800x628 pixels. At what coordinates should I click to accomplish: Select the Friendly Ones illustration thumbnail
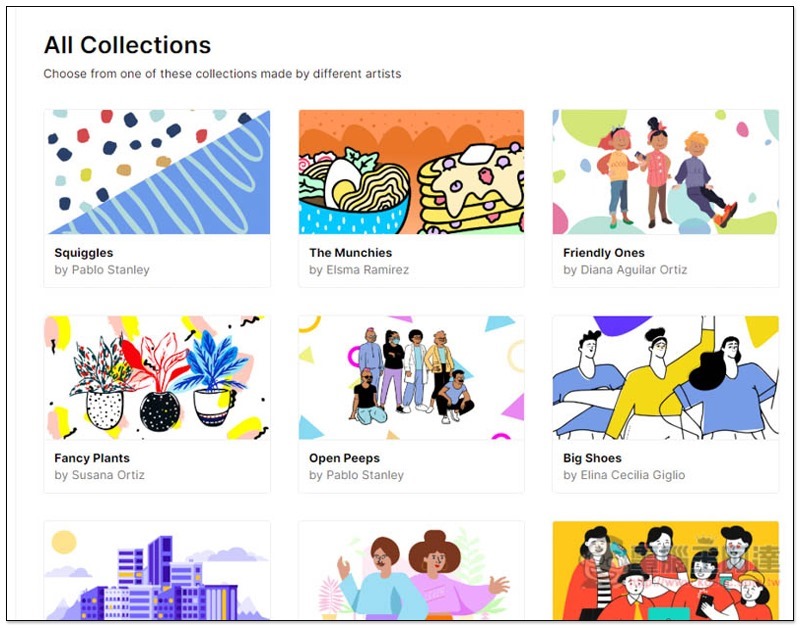[x=665, y=172]
